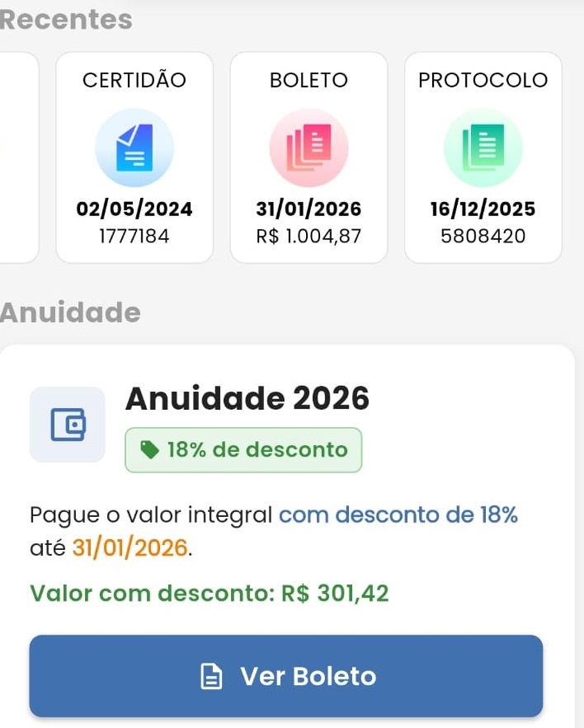Open the PROTOCOLO card title

click(483, 80)
